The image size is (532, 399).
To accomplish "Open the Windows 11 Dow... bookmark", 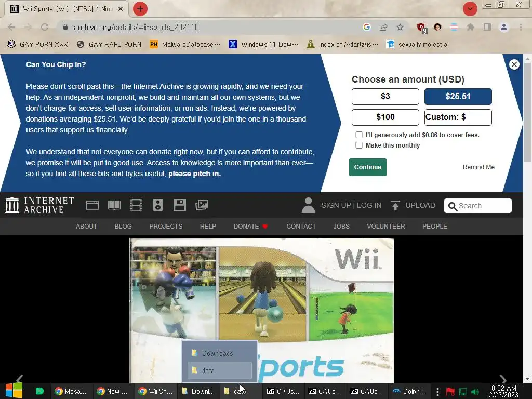I will pos(263,45).
